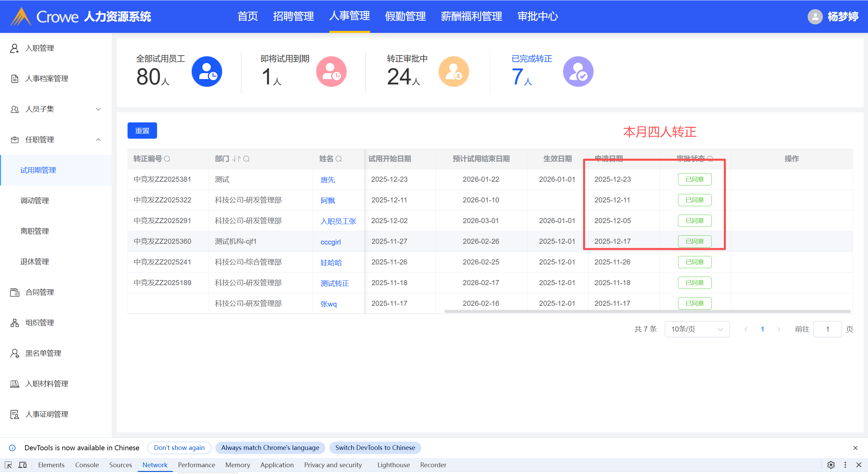Open the 10条/页 page size dropdown
Image resolution: width=868 pixels, height=474 pixels.
[697, 329]
